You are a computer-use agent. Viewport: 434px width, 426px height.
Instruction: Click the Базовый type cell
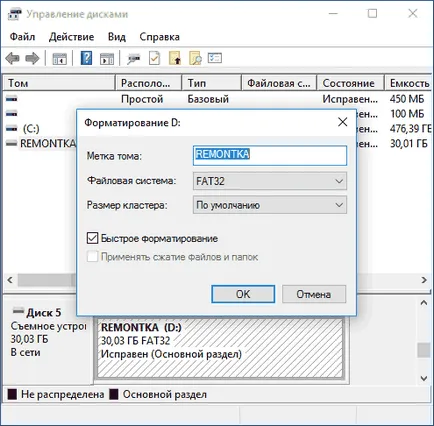coord(208,99)
